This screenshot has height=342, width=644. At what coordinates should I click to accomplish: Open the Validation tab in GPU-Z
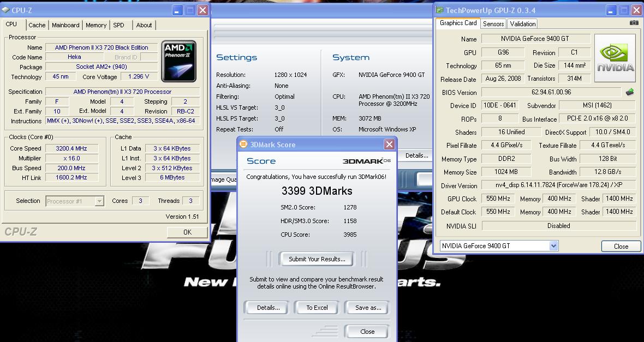(522, 24)
